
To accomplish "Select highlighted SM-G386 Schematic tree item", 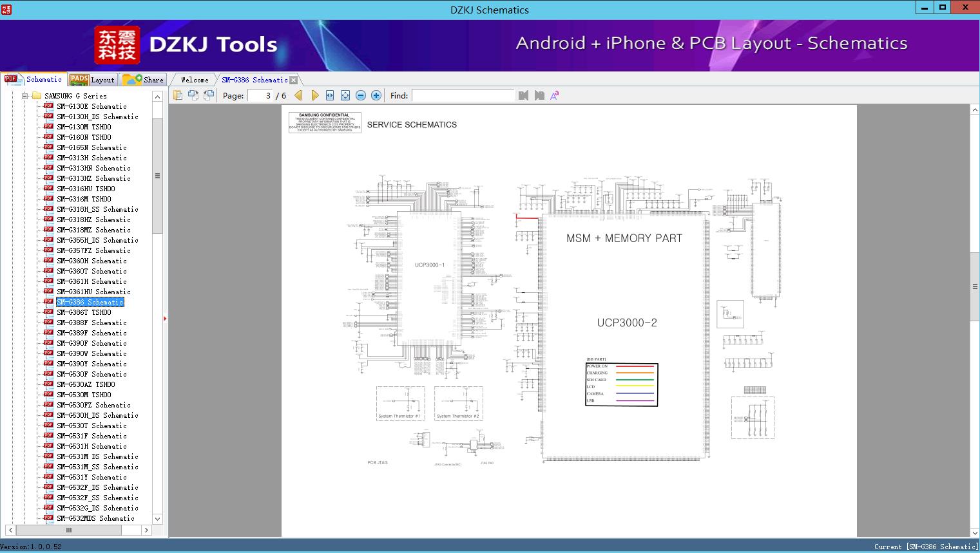I will point(90,302).
